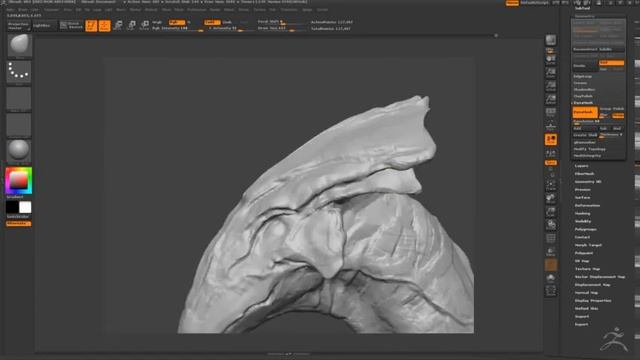
Task: Click the Frame icon in right shelf
Action: pos(551,186)
